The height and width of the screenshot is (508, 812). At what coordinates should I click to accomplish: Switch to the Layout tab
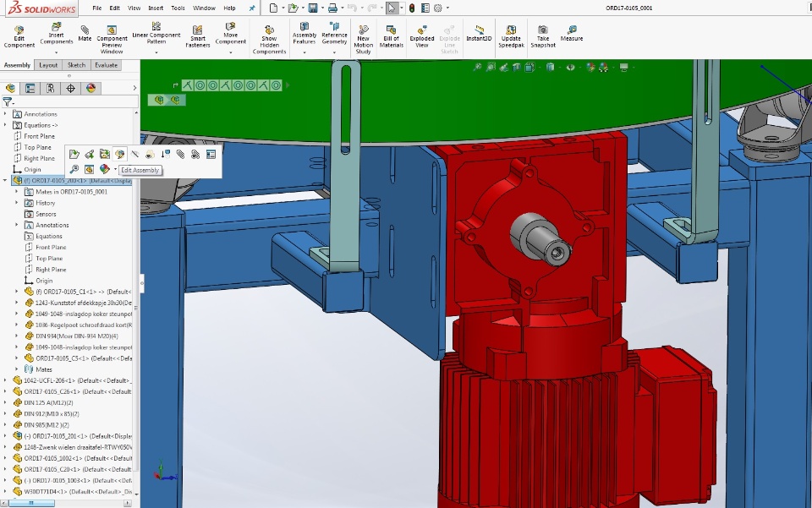(x=48, y=65)
